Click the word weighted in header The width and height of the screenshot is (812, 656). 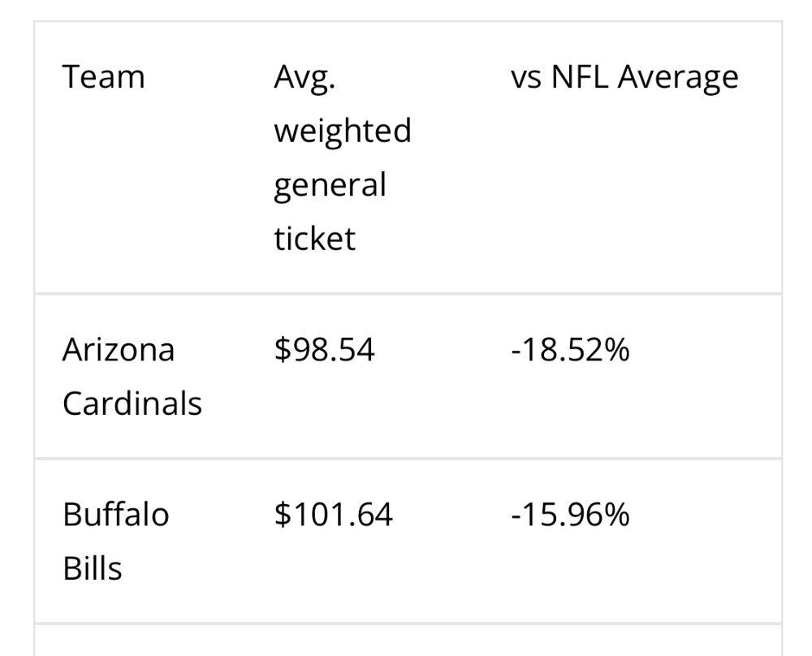pos(343,131)
